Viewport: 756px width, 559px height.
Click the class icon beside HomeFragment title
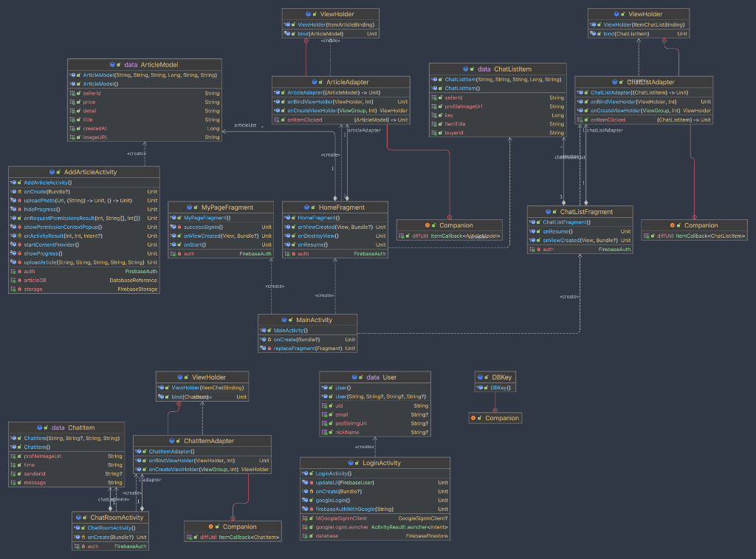[306, 208]
